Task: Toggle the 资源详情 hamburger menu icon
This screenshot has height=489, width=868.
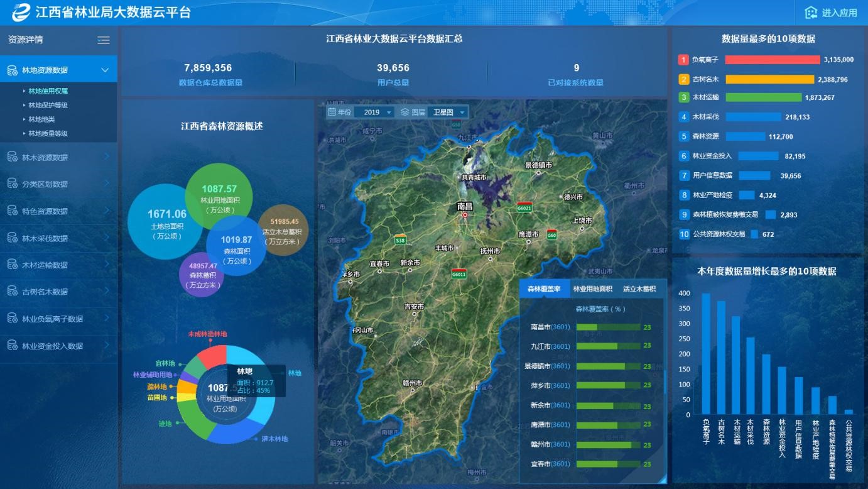Action: pos(104,40)
